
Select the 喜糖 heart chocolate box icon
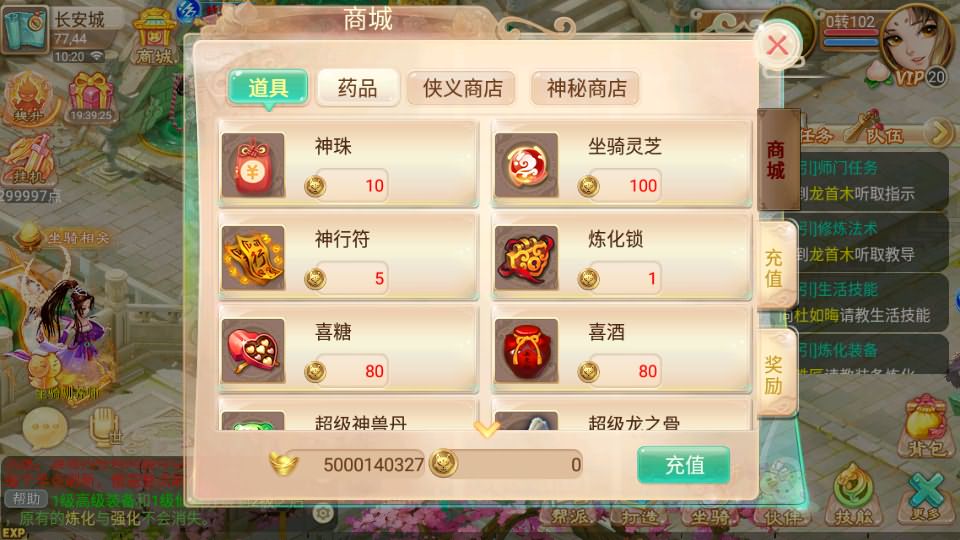(x=253, y=350)
